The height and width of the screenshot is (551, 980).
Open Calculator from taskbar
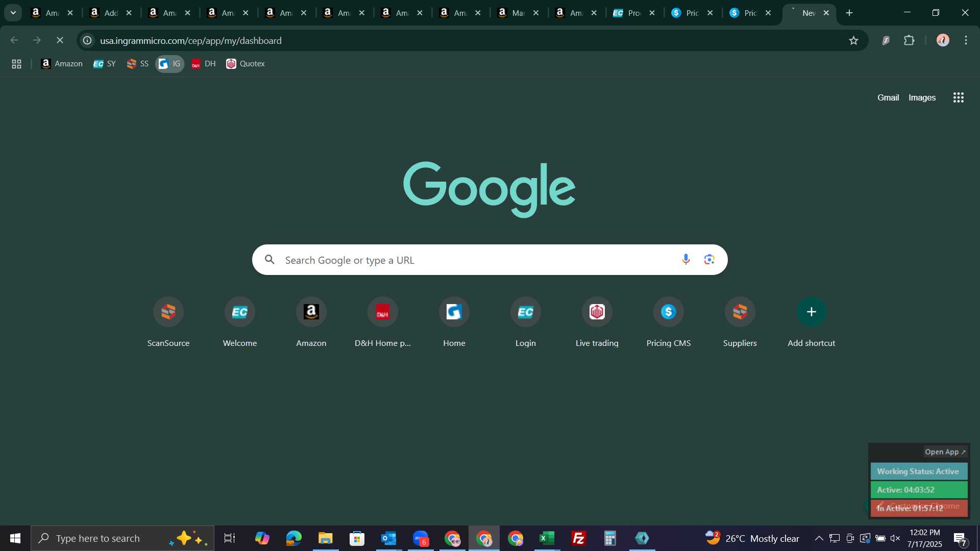610,538
